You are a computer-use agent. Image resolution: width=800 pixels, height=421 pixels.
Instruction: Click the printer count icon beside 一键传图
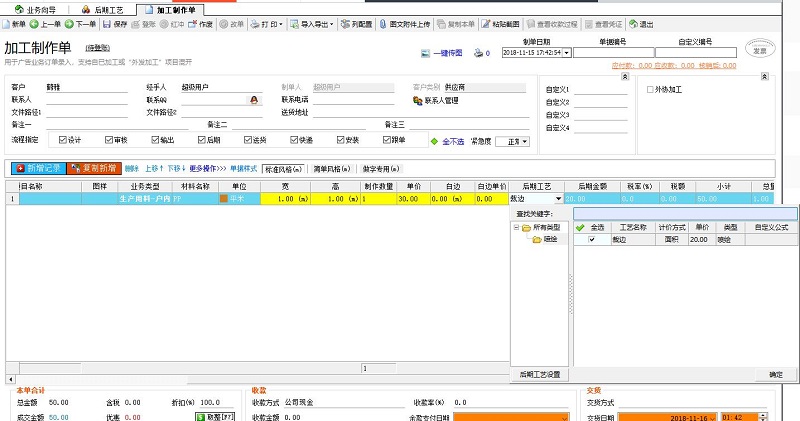(x=478, y=53)
